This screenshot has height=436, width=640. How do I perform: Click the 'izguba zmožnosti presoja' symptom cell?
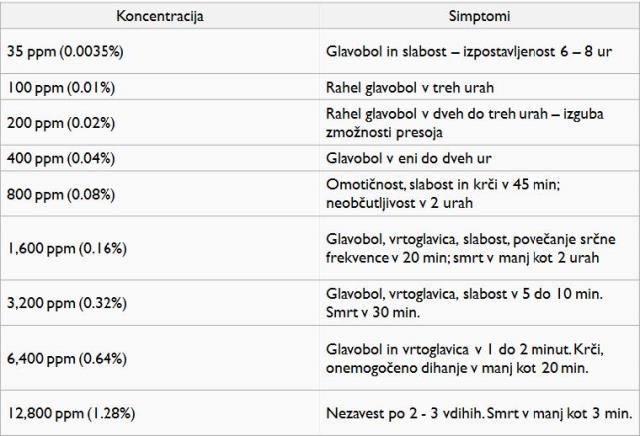pos(479,123)
